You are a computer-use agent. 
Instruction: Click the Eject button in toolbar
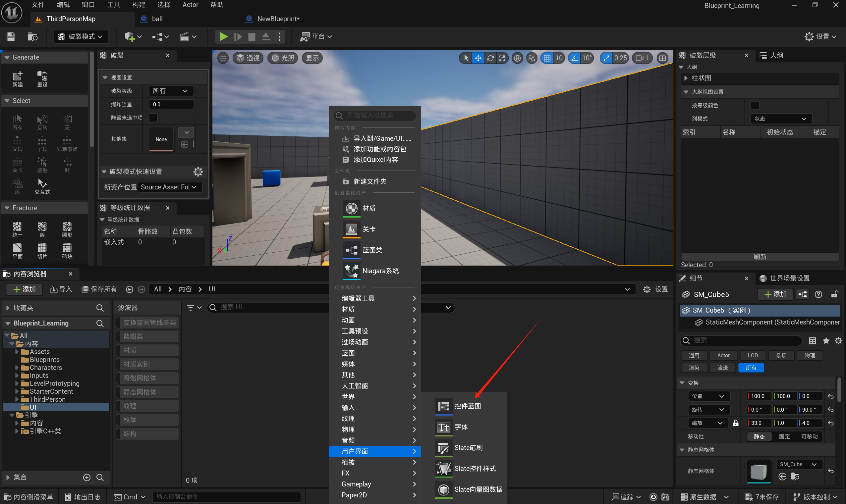tap(266, 37)
